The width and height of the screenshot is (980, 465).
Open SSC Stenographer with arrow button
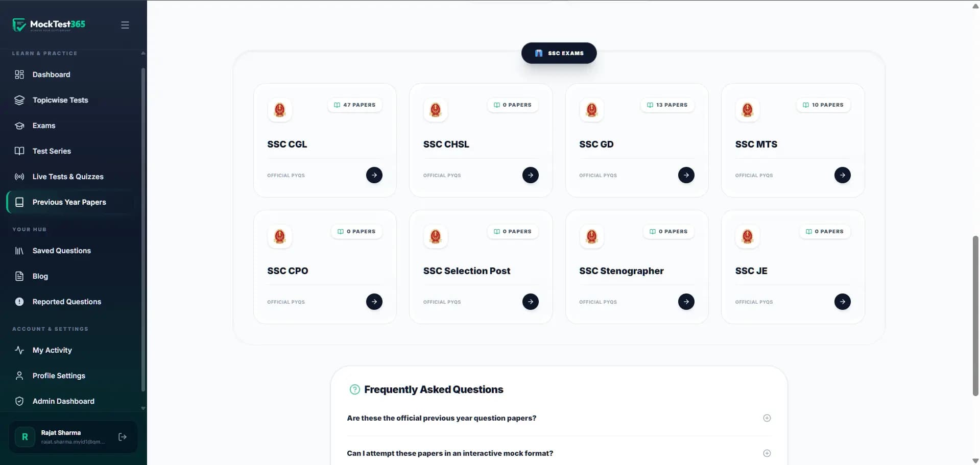point(686,302)
